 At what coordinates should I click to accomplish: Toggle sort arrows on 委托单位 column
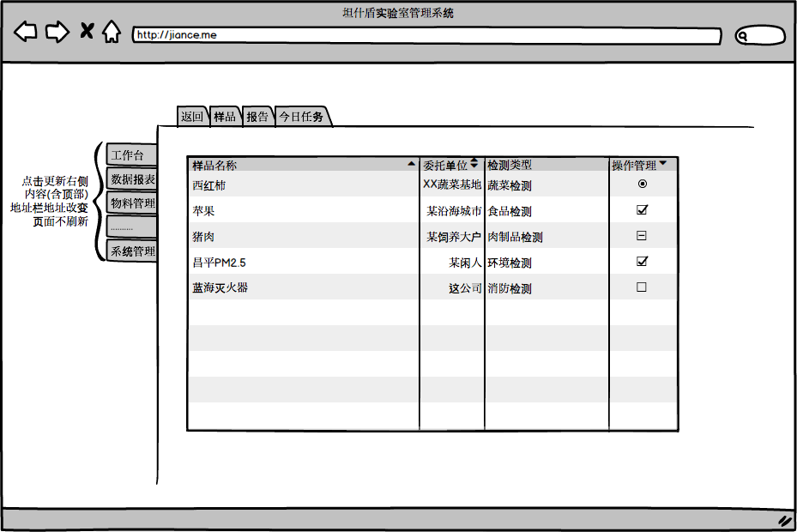pyautogui.click(x=474, y=163)
